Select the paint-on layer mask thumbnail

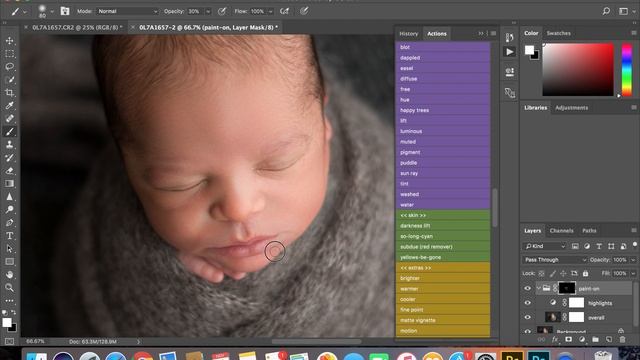567,288
